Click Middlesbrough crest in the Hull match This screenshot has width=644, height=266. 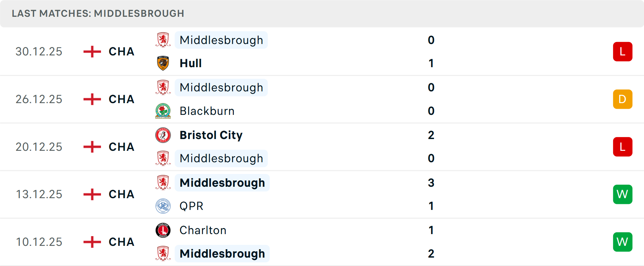pos(163,40)
